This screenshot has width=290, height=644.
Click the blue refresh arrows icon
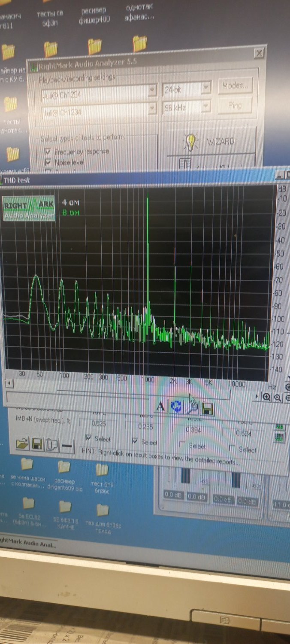coord(176,407)
